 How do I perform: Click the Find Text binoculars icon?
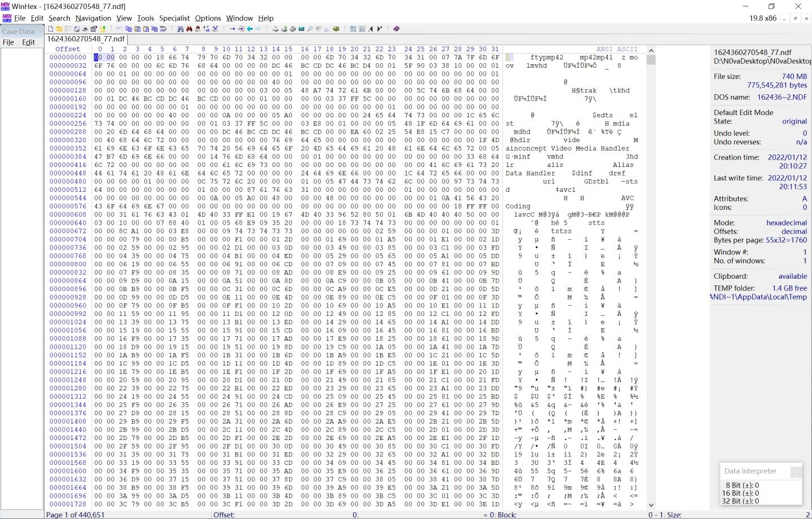click(x=180, y=29)
